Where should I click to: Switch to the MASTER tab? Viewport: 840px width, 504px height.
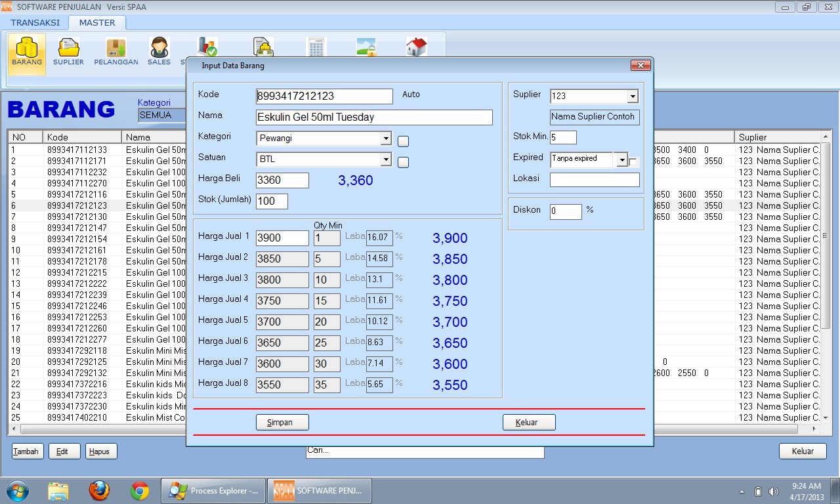(x=97, y=22)
